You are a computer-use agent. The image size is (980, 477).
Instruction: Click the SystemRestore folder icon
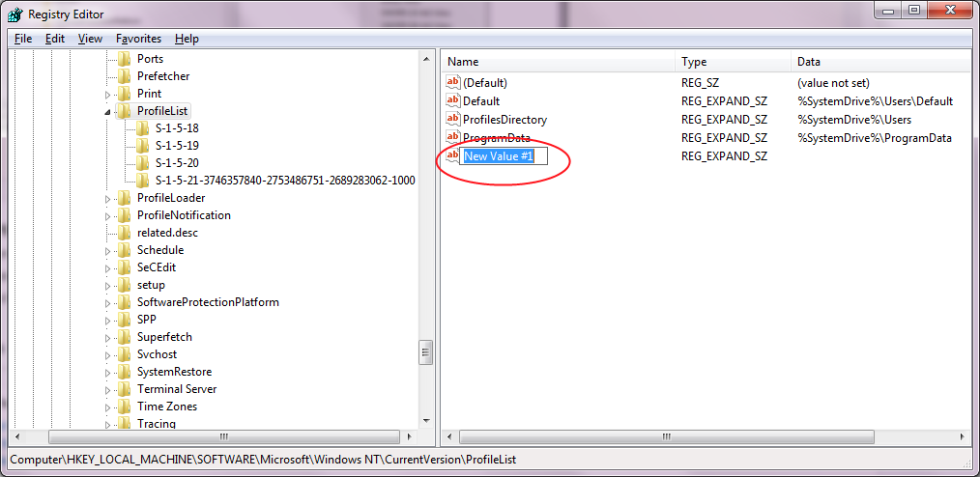tap(124, 372)
